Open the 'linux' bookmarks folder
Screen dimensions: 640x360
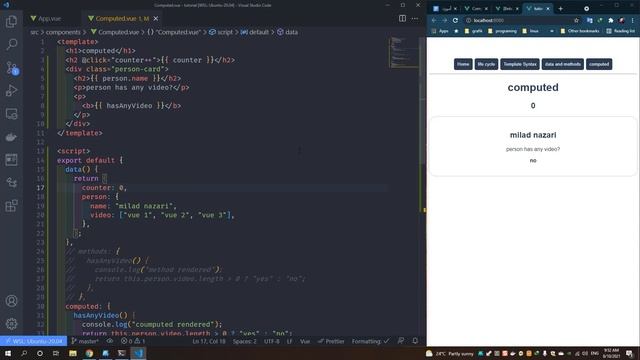point(531,31)
